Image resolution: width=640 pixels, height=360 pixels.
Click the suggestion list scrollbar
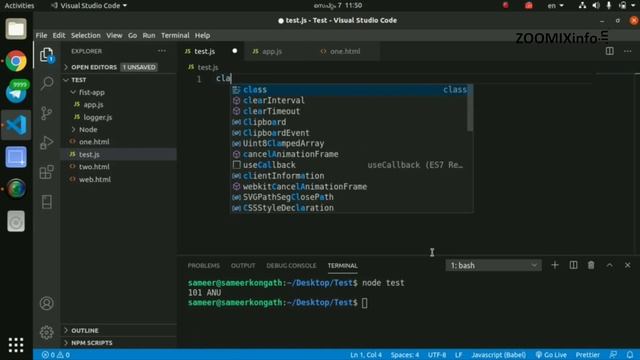pyautogui.click(x=470, y=108)
